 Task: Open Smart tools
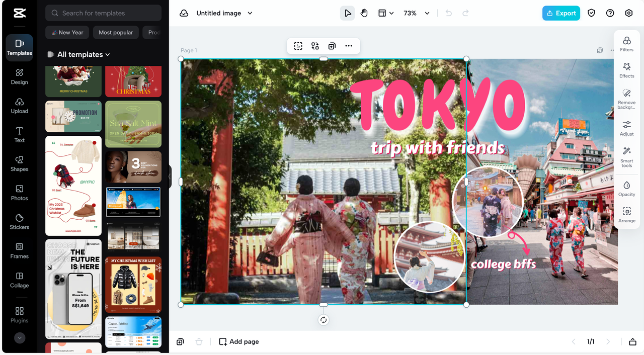pyautogui.click(x=626, y=157)
